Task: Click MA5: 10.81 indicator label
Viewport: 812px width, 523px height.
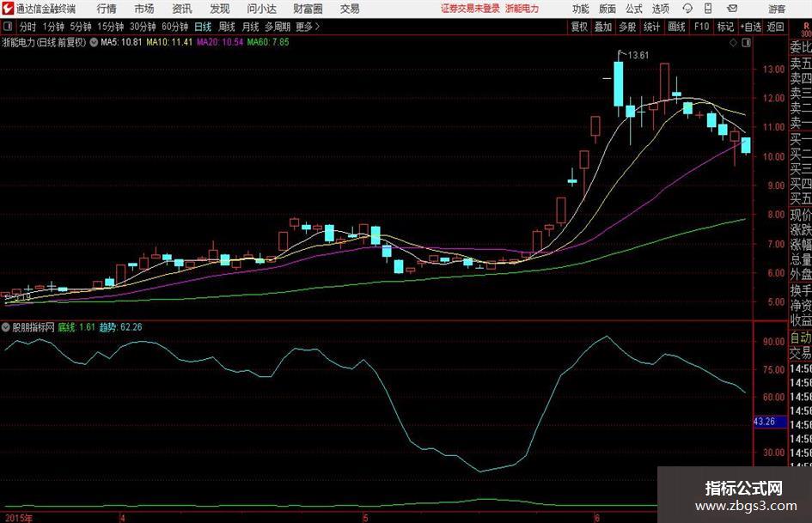Action: coord(120,42)
